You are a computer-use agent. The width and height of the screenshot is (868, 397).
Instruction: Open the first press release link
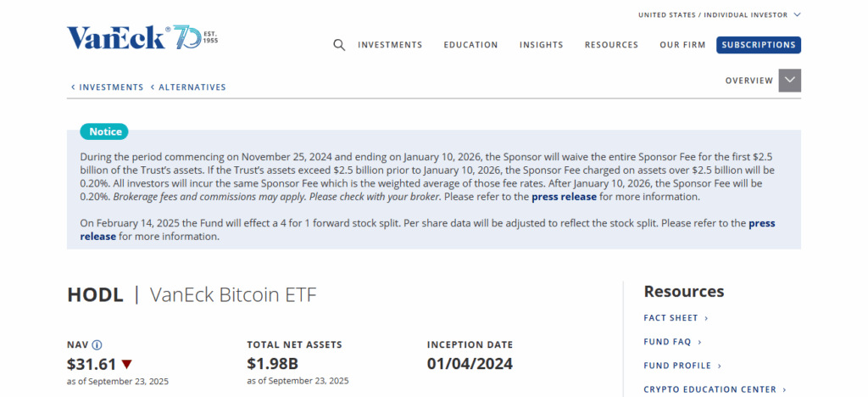point(565,197)
